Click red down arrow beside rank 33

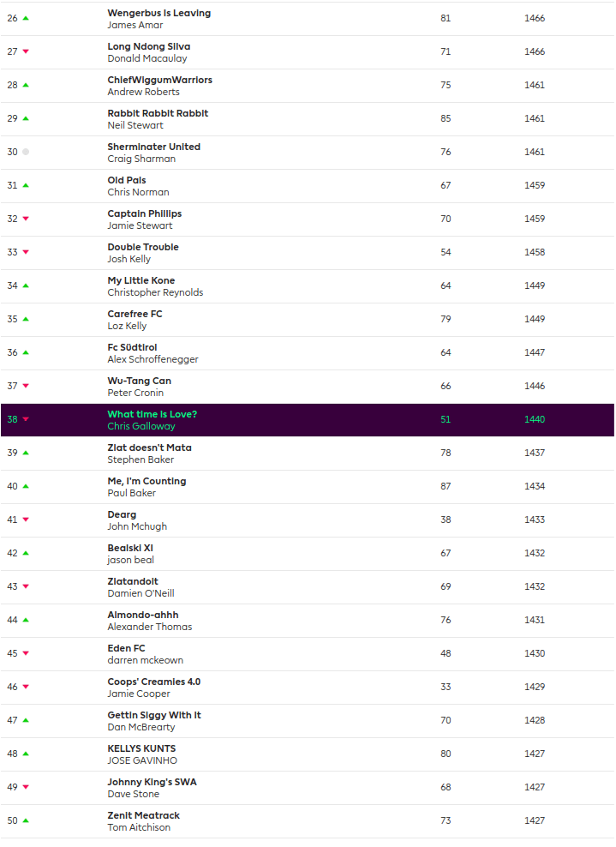click(26, 252)
